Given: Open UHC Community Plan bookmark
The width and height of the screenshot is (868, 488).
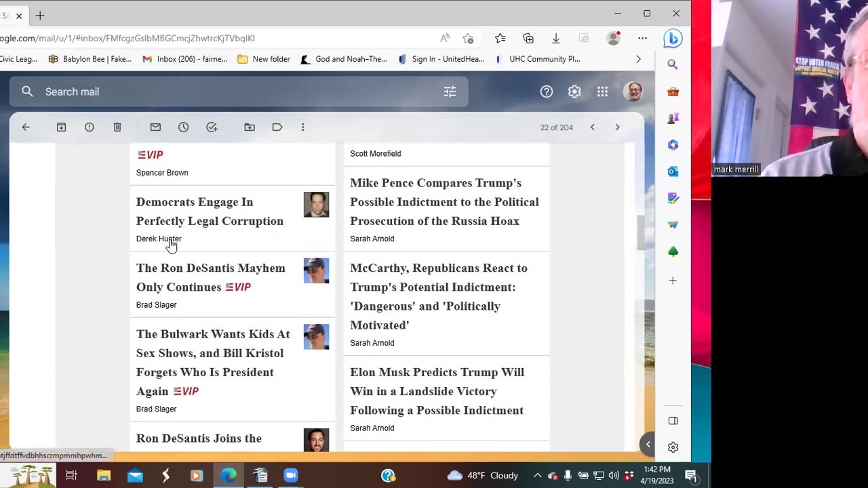Looking at the screenshot, I should [538, 59].
